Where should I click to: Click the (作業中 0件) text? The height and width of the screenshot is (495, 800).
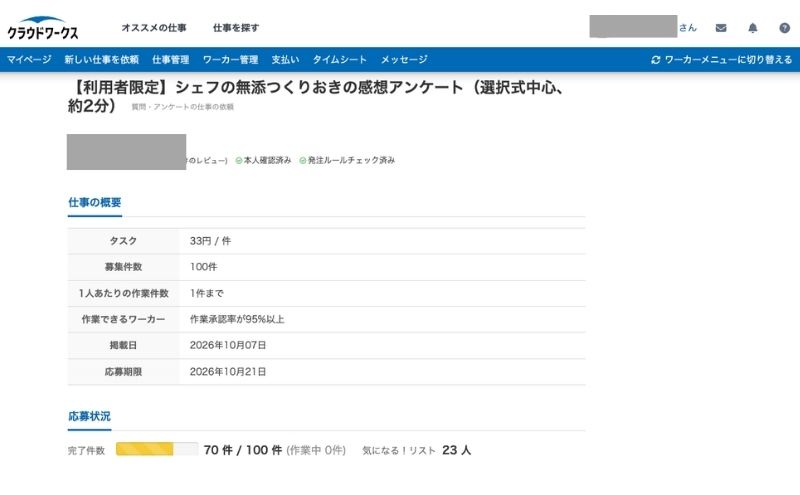point(316,450)
